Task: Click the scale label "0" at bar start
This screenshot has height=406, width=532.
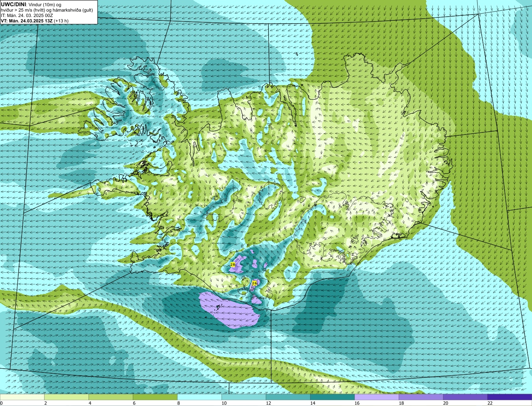Action: tap(1, 403)
